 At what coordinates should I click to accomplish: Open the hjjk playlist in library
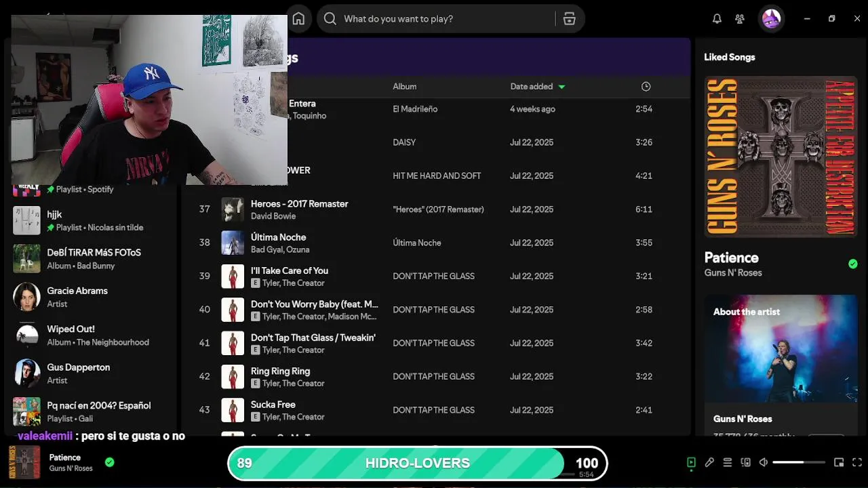click(92, 221)
